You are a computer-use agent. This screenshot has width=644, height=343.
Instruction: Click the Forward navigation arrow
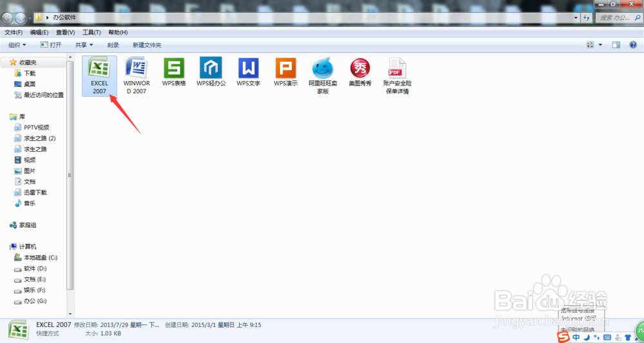(21, 17)
